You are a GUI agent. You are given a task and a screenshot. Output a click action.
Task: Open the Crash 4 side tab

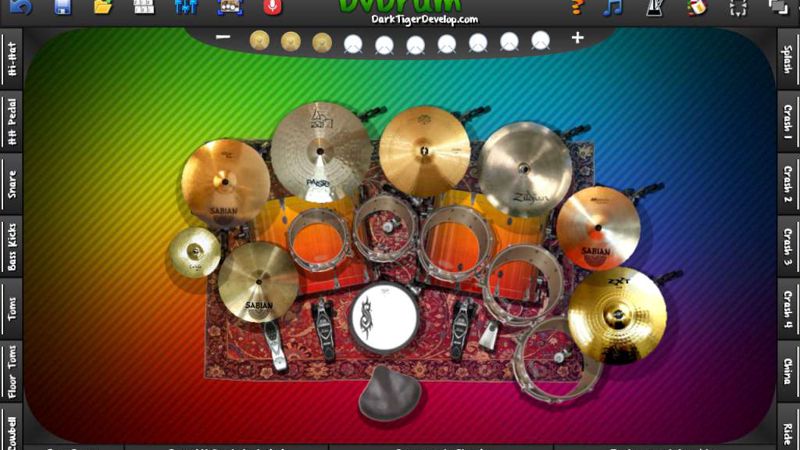pyautogui.click(x=788, y=309)
